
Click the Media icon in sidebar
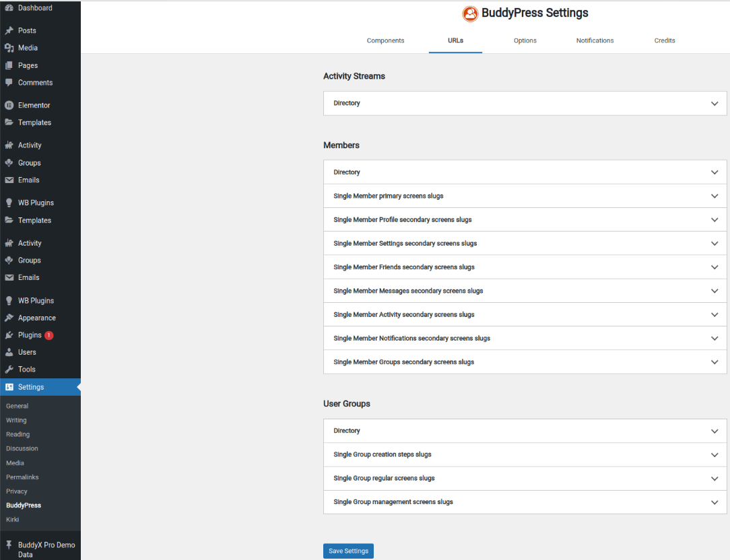tap(9, 48)
